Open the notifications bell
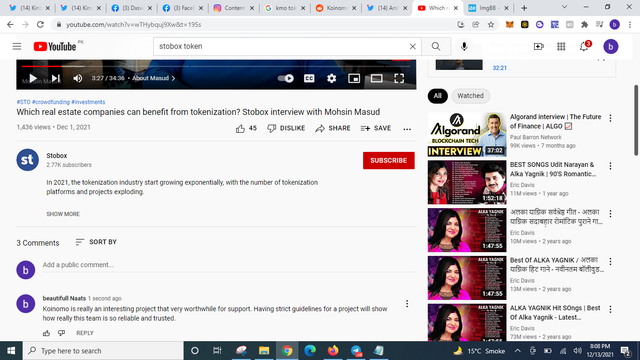The image size is (640, 360). [x=584, y=47]
